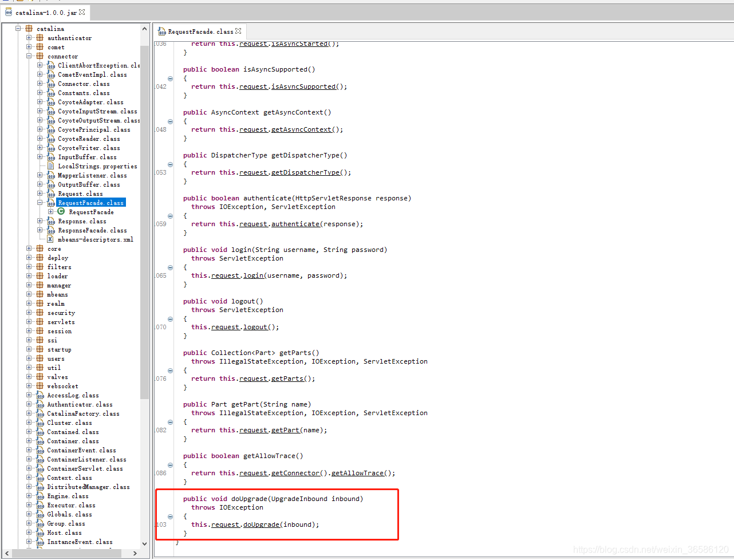Collapse the connector package
The image size is (734, 560).
(x=29, y=56)
